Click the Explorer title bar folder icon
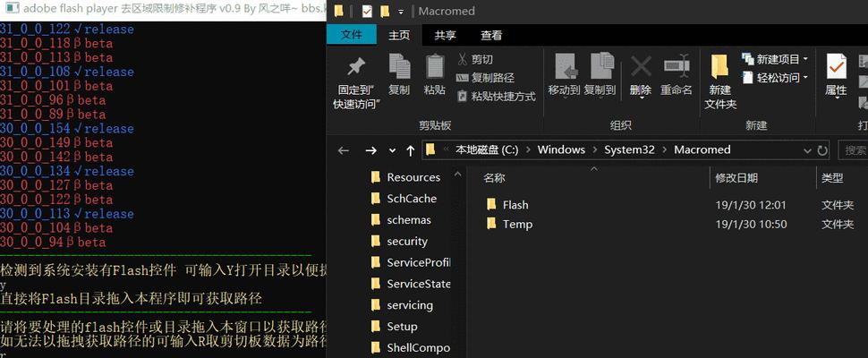868x358 pixels. [339, 11]
